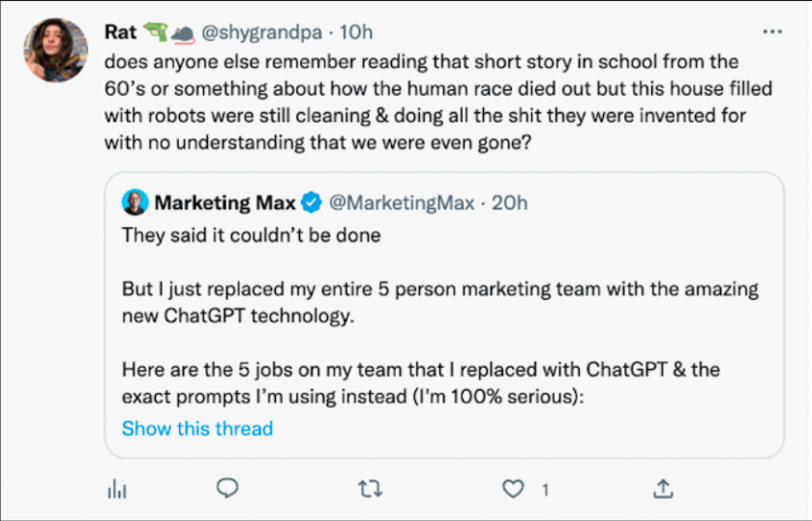The image size is (812, 521).
Task: Expand the quoted thread via Show this thread
Action: coord(197,428)
